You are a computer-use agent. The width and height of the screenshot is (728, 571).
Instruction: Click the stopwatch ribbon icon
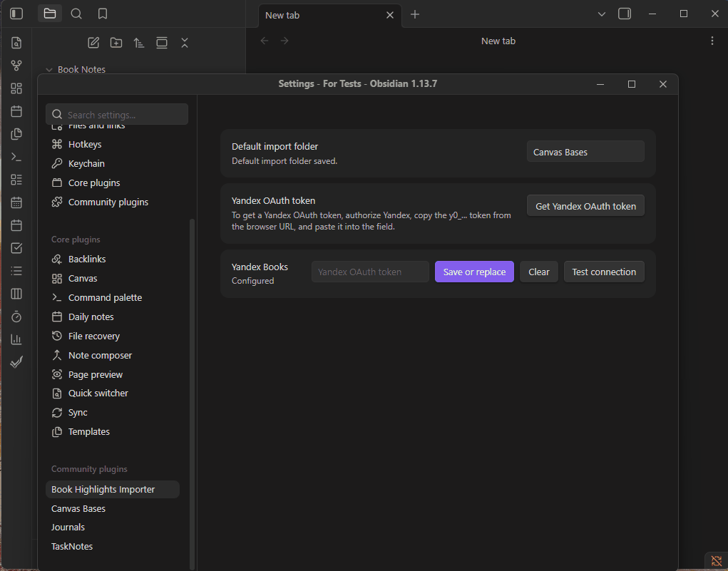(16, 317)
